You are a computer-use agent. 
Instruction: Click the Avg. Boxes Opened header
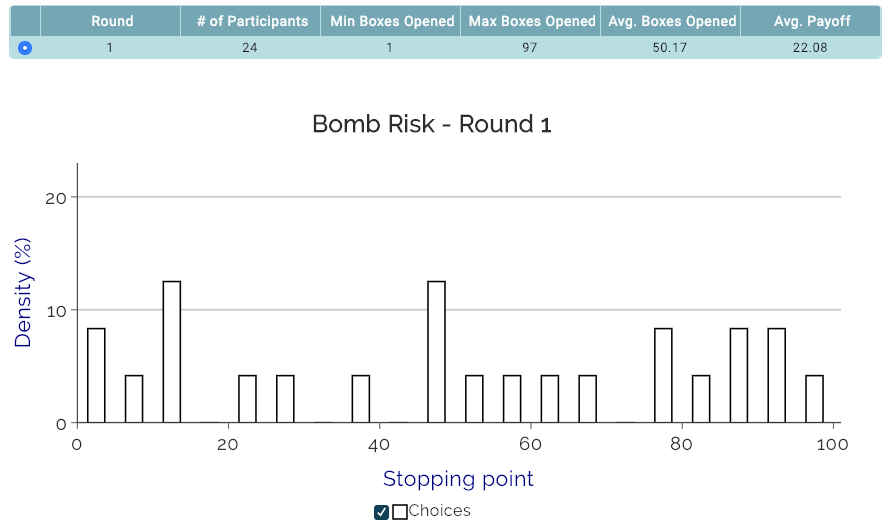coord(672,22)
